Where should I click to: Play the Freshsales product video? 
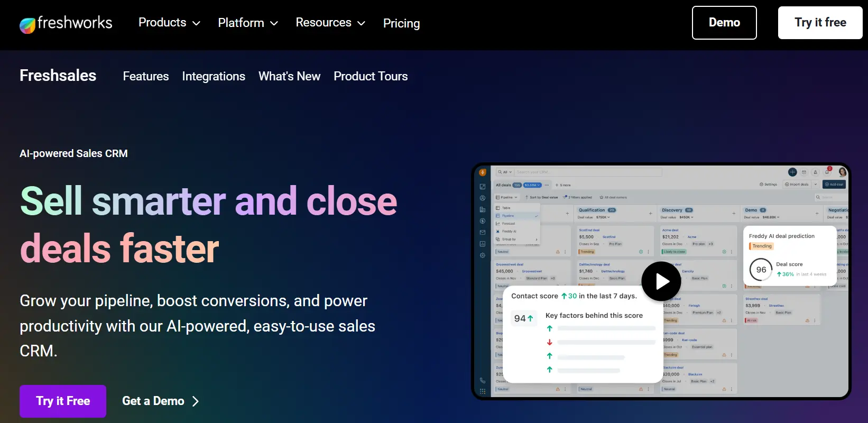coord(662,281)
